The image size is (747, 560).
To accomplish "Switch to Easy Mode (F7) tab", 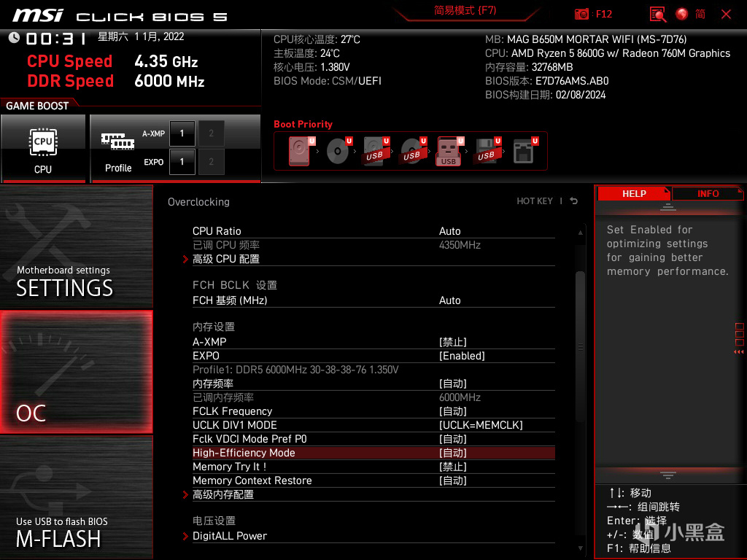I will 465,10.
